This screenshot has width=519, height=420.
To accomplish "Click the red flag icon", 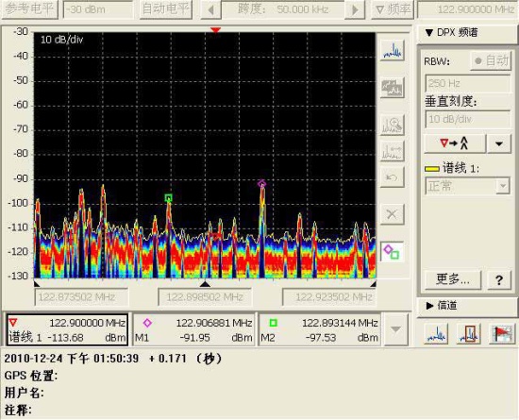I will pos(502,333).
